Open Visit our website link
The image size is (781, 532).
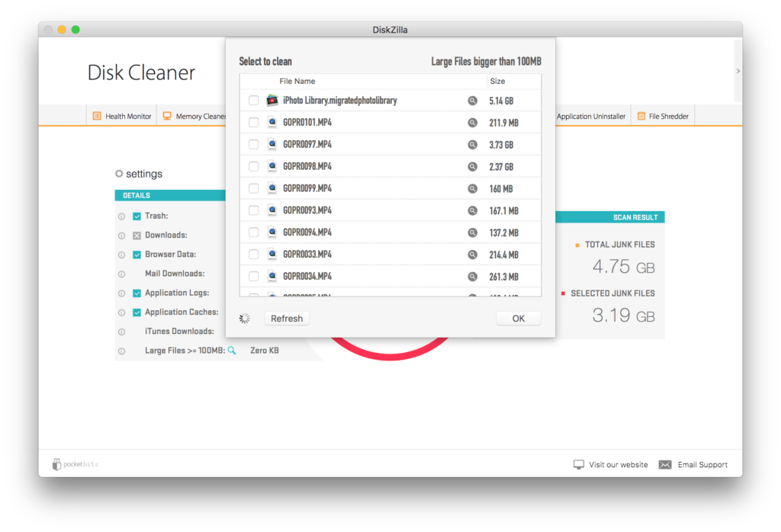tap(611, 464)
